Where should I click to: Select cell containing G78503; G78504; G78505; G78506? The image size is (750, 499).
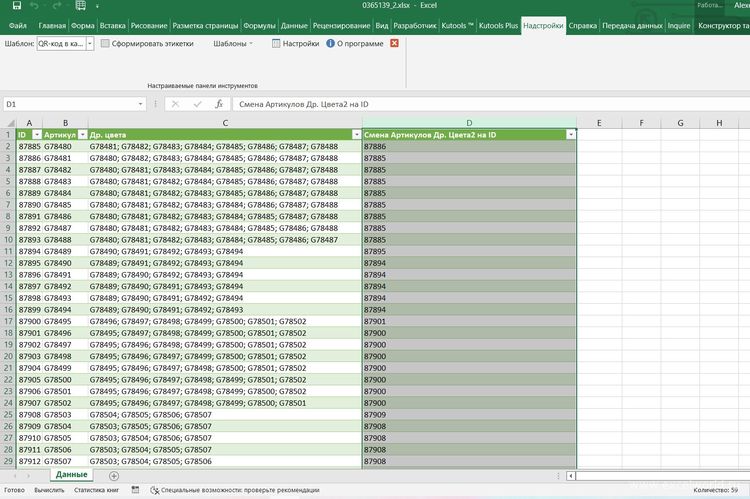point(225,461)
